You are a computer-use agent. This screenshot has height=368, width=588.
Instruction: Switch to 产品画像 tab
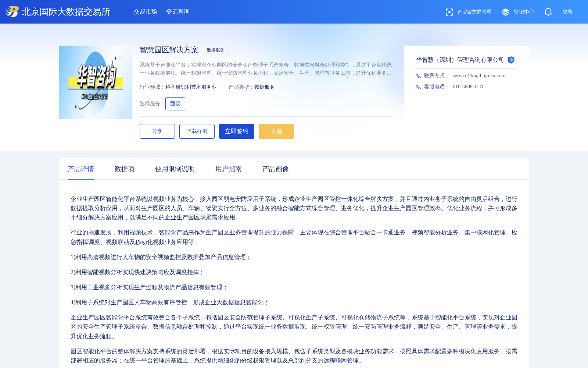point(276,169)
